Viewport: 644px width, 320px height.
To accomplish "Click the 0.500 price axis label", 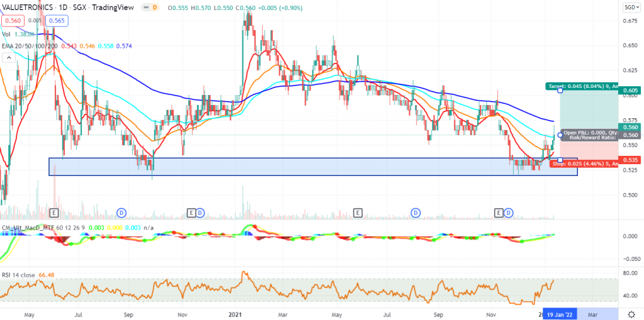I will click(x=629, y=195).
